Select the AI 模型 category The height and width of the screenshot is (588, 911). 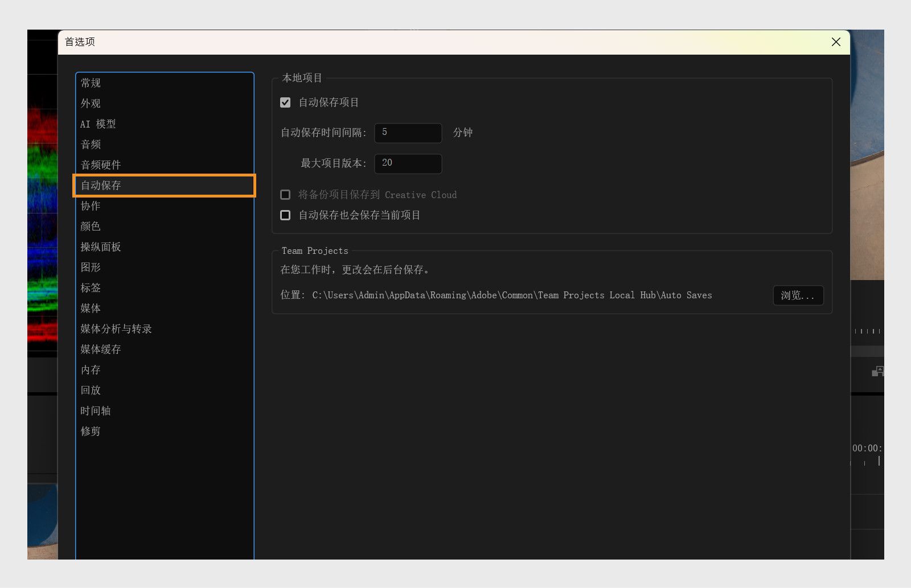pyautogui.click(x=165, y=124)
